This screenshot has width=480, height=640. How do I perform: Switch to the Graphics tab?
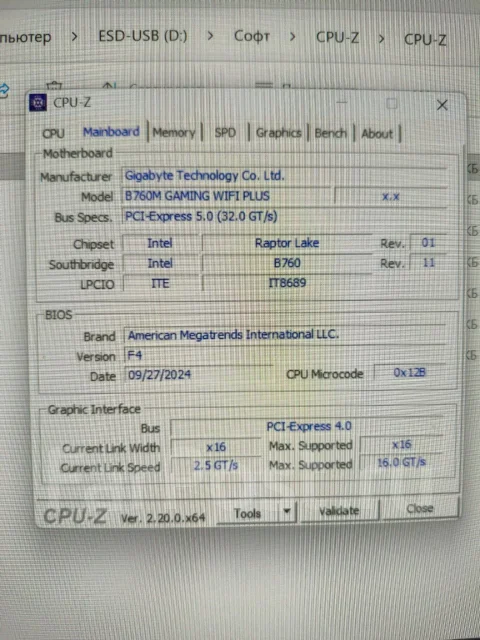278,133
